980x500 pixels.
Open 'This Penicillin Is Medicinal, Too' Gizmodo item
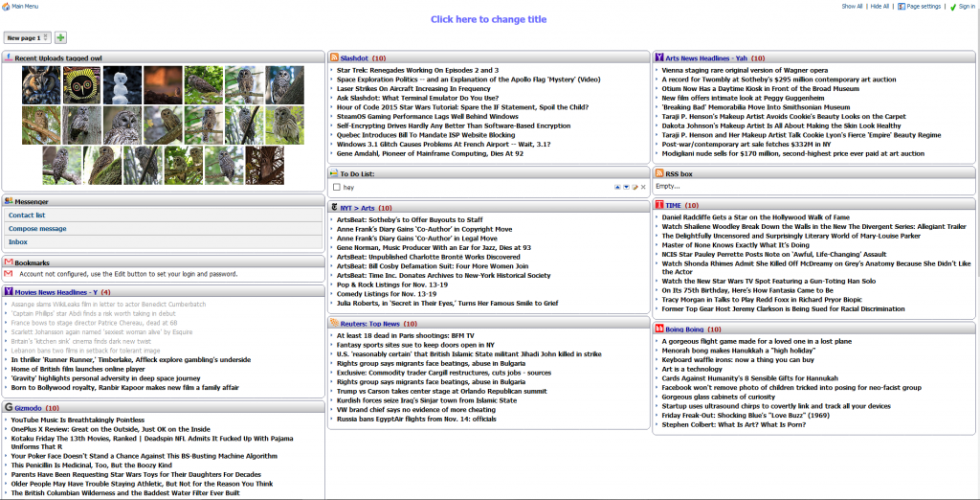(91, 466)
